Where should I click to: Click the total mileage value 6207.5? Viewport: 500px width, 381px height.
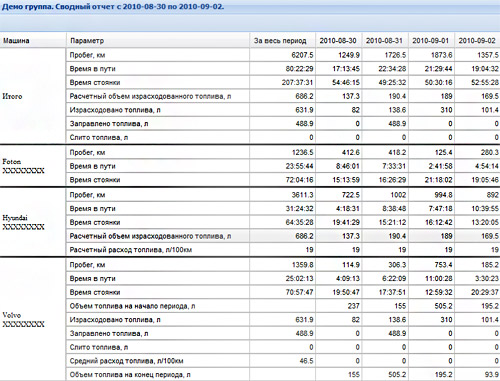302,55
